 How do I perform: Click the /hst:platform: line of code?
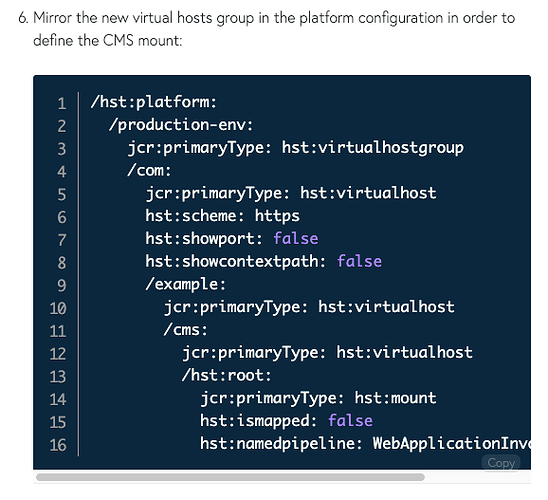click(154, 102)
